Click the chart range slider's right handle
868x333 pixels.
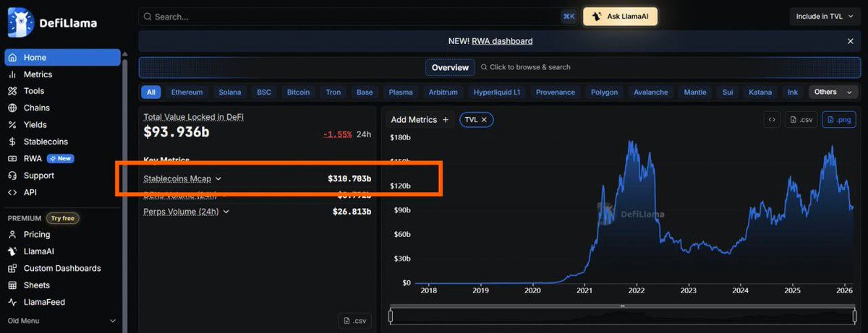tap(854, 316)
